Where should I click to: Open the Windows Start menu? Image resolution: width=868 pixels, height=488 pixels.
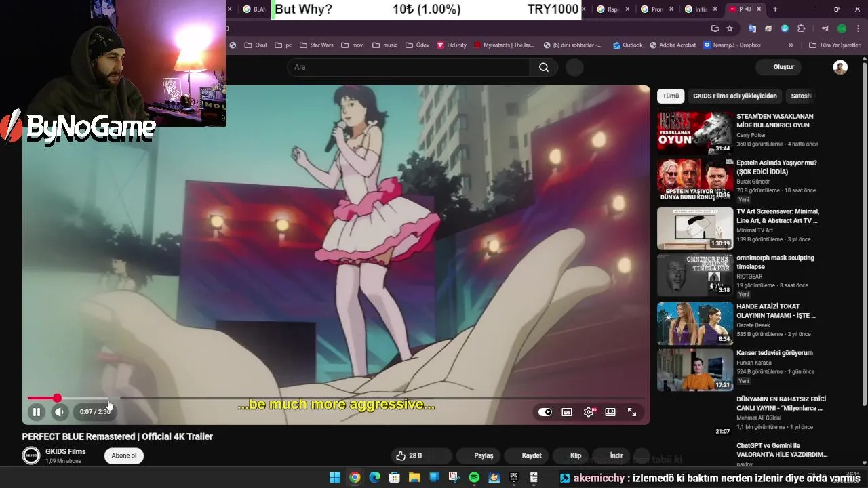coord(334,477)
